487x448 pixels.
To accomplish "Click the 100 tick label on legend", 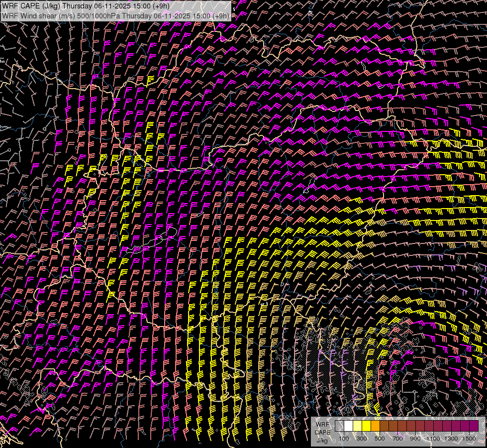I will 344,438.
